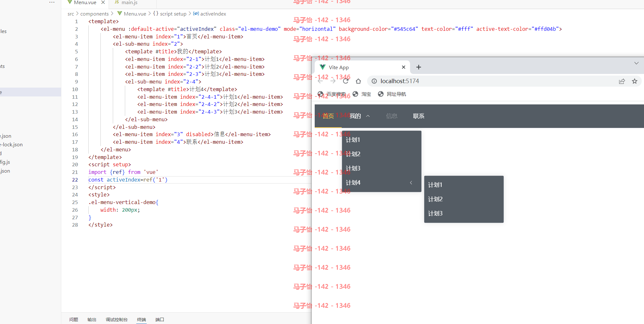Close the Menu.vue editor tab
This screenshot has width=644, height=324.
[103, 3]
